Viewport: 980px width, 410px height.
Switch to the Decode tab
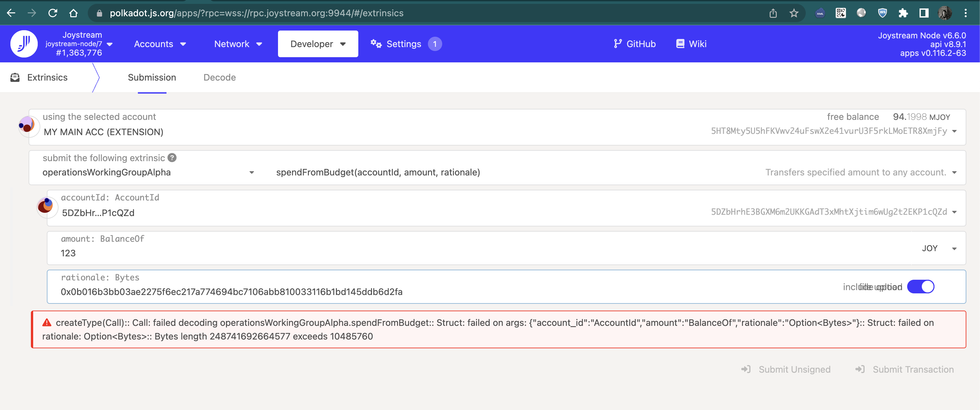tap(219, 77)
